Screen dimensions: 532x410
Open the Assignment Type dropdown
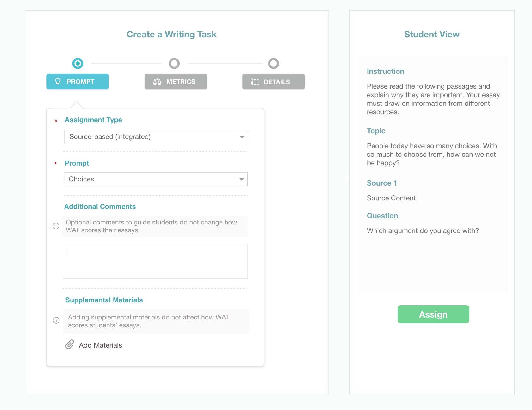(152, 137)
